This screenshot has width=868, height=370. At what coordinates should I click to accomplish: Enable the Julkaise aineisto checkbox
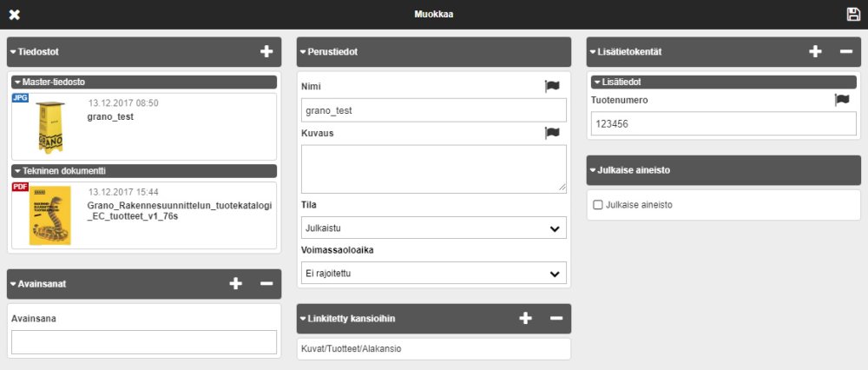(x=597, y=205)
